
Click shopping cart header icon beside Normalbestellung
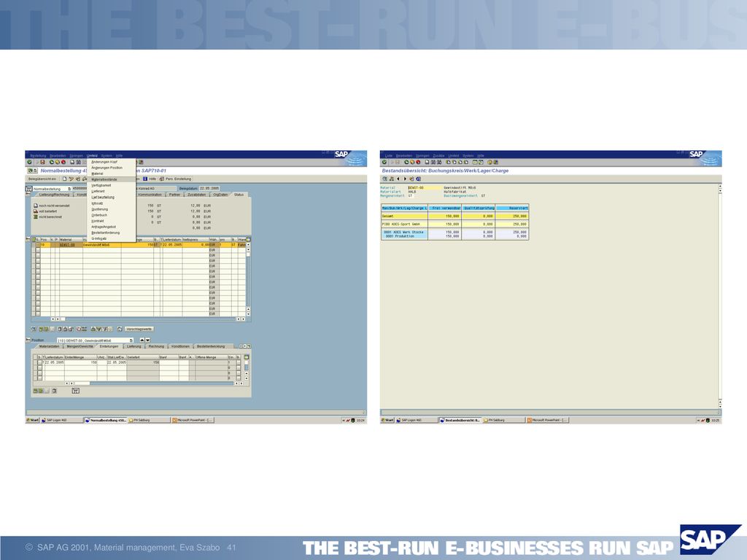[28, 189]
